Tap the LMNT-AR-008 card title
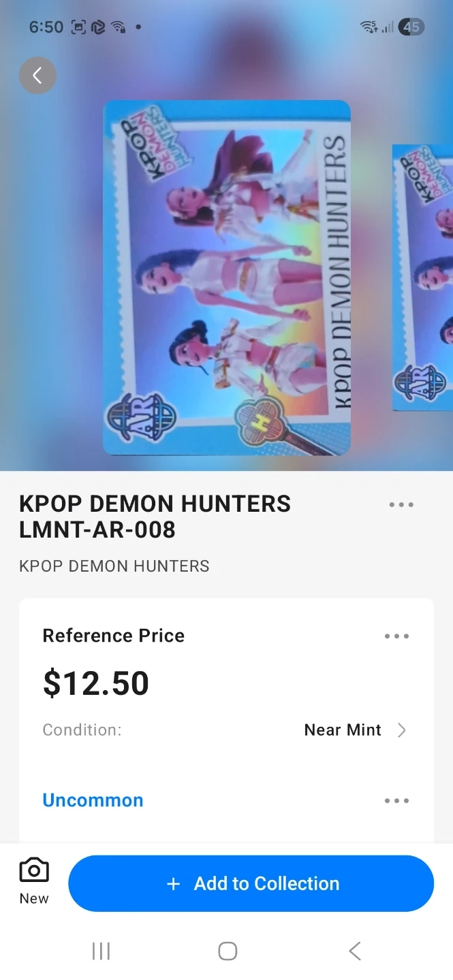453x980 pixels. point(155,517)
